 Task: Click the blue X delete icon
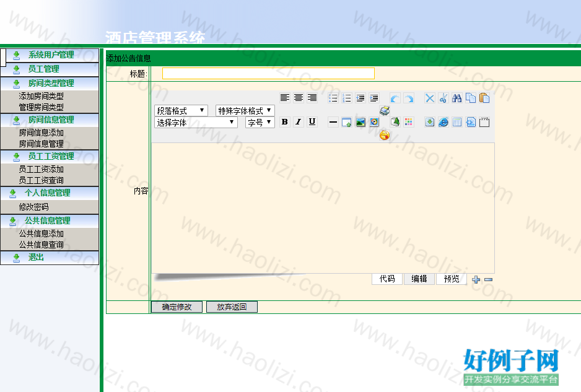(429, 98)
